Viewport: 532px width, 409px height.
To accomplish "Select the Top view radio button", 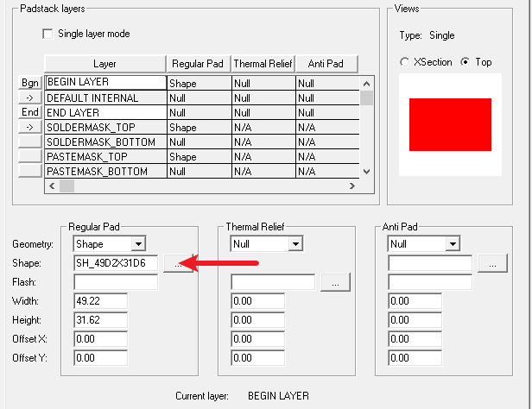I will pyautogui.click(x=466, y=62).
